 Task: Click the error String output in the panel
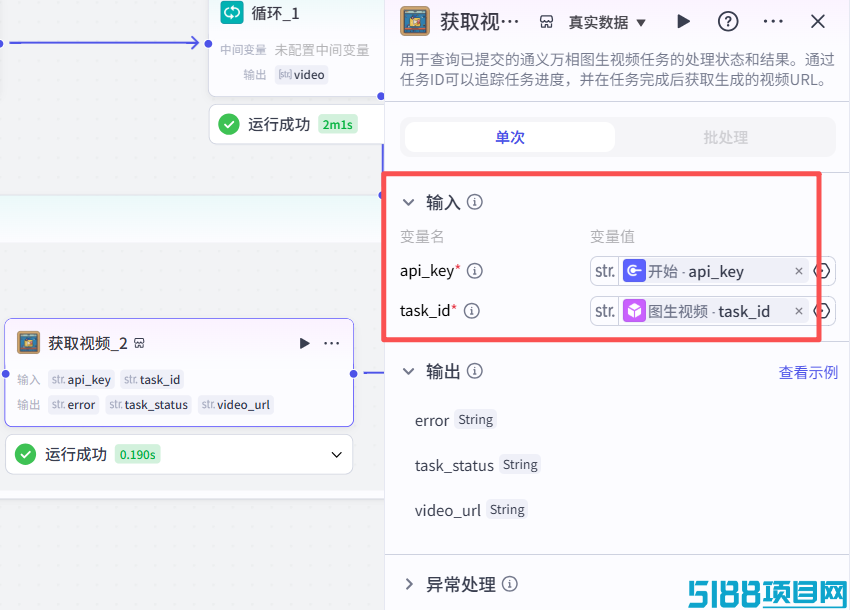coord(454,420)
